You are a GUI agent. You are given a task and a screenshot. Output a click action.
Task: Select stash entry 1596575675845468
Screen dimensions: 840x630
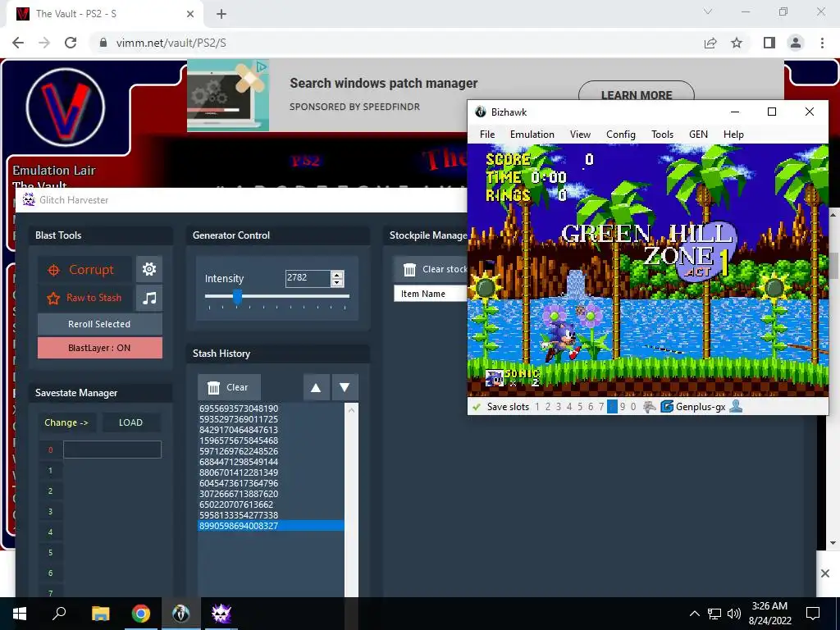click(x=271, y=441)
